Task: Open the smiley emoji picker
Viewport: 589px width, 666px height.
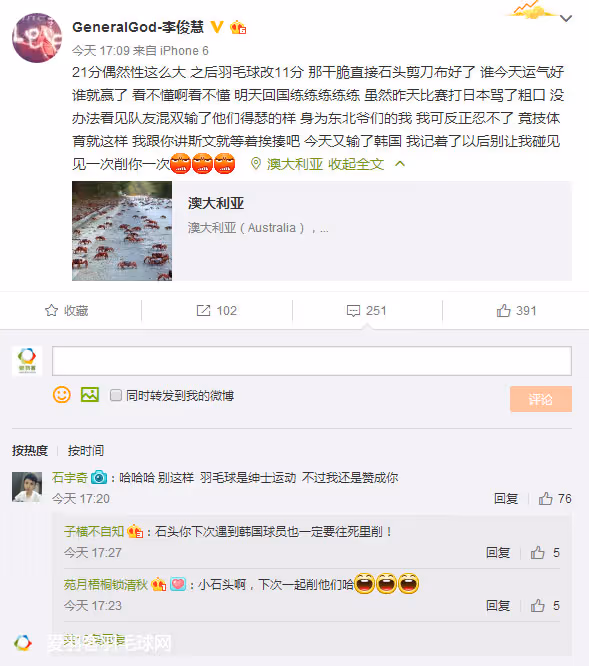Action: point(62,395)
